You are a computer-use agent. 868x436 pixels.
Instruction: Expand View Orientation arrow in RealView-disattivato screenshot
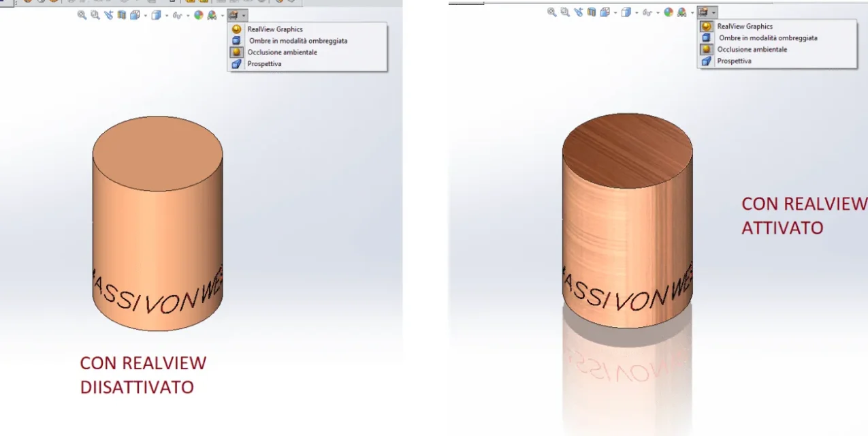pos(145,16)
